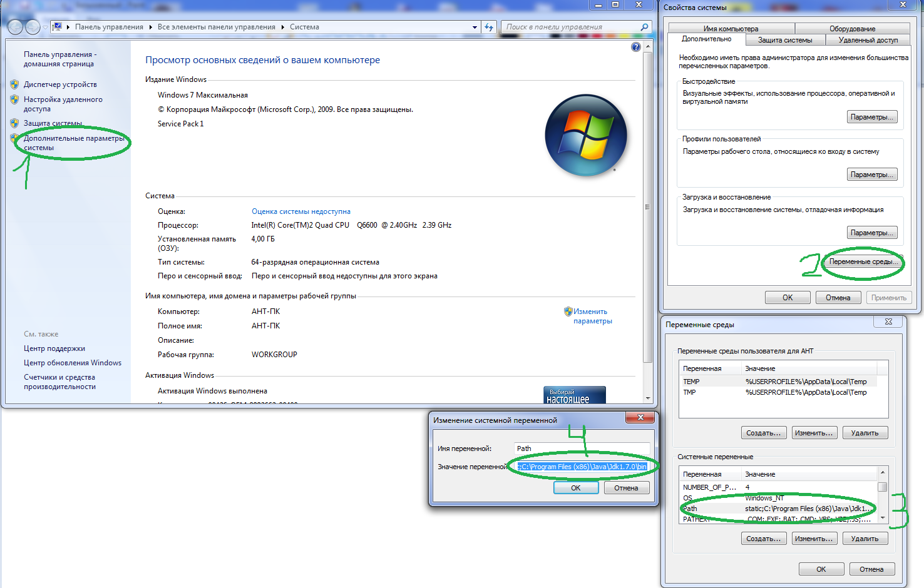Viewport: 924px width, 588px height.
Task: Click the Значение переменной input field
Action: click(x=582, y=467)
